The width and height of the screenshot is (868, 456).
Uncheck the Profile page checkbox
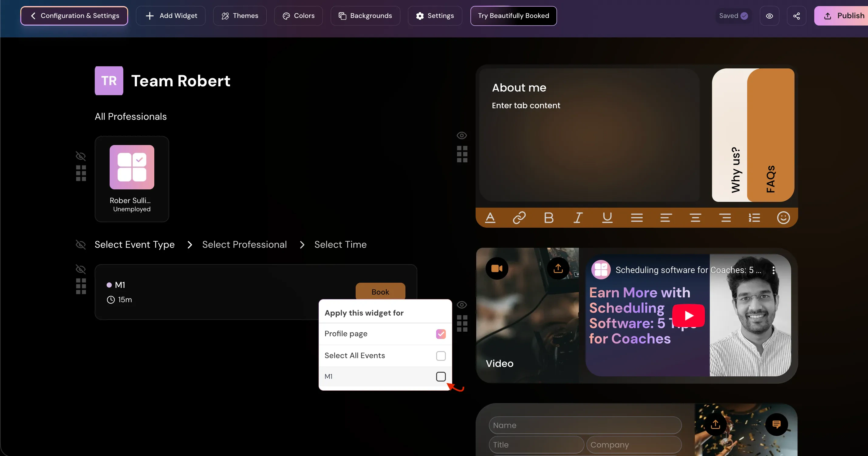(x=441, y=334)
